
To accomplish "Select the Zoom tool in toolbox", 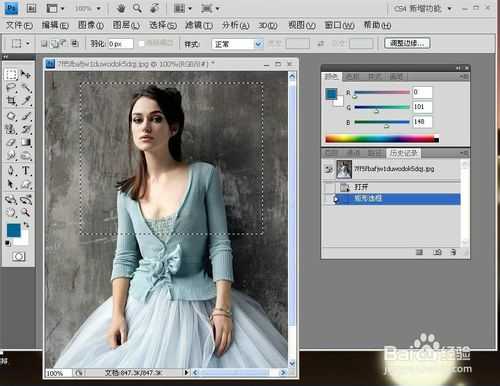I will click(26, 212).
